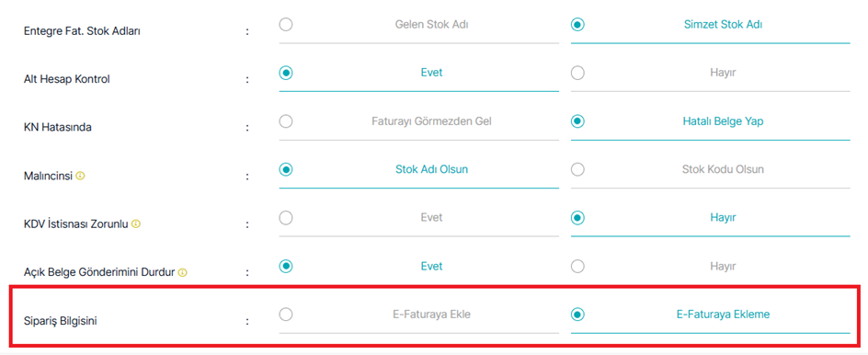Click info icon beside Açık Belge Gönderimini Durdur
This screenshot has width=868, height=355.
183,272
